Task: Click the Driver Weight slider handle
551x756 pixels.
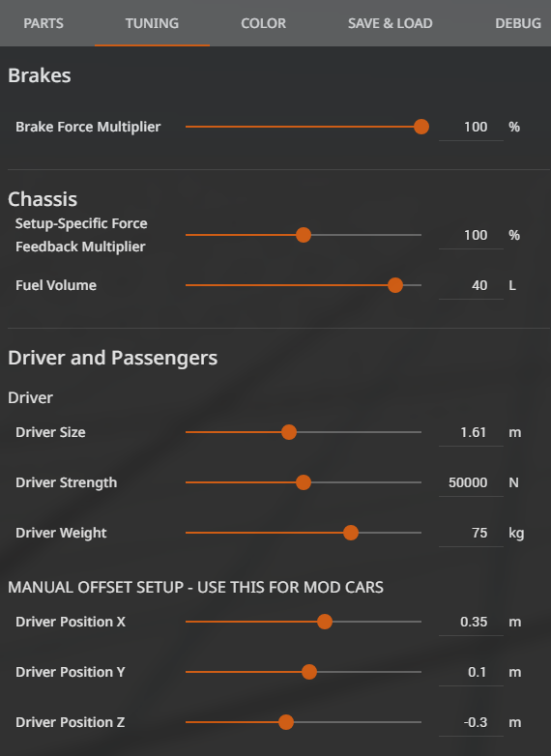Action: (x=351, y=533)
